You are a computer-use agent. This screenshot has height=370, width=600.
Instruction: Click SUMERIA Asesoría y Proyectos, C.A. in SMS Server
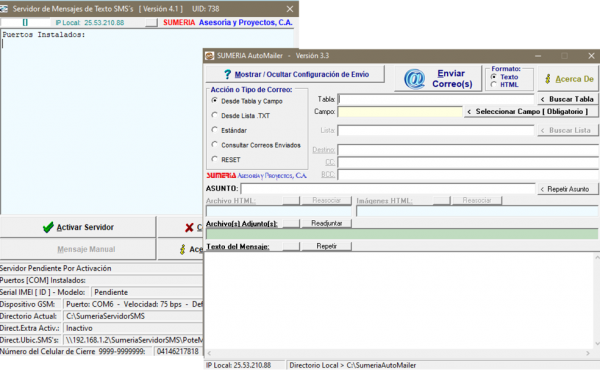pyautogui.click(x=228, y=23)
